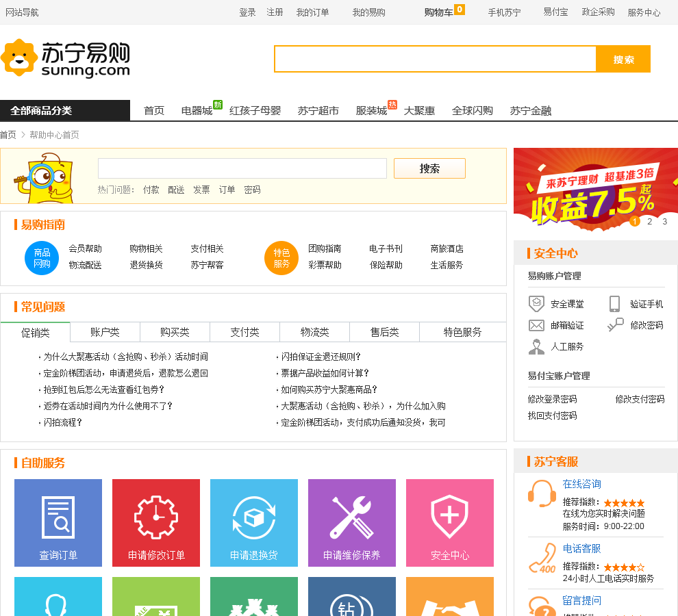
Task: Click the 邮箱验证 envelope icon
Action: [x=536, y=325]
